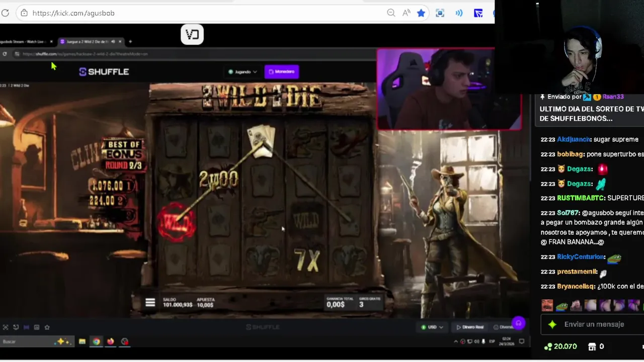Expand the Jugando status dropdown

(243, 72)
